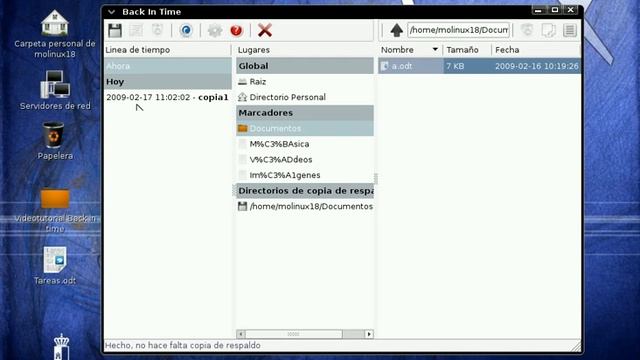Click places scrollbar right arrow

tap(369, 334)
